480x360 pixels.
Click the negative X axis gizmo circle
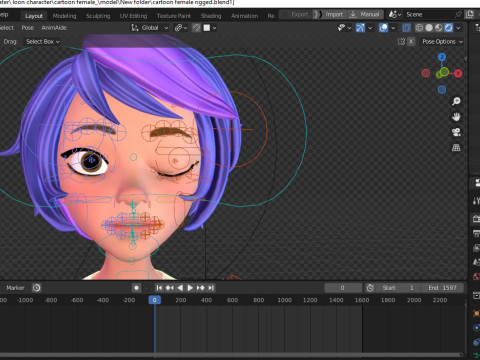coord(426,73)
